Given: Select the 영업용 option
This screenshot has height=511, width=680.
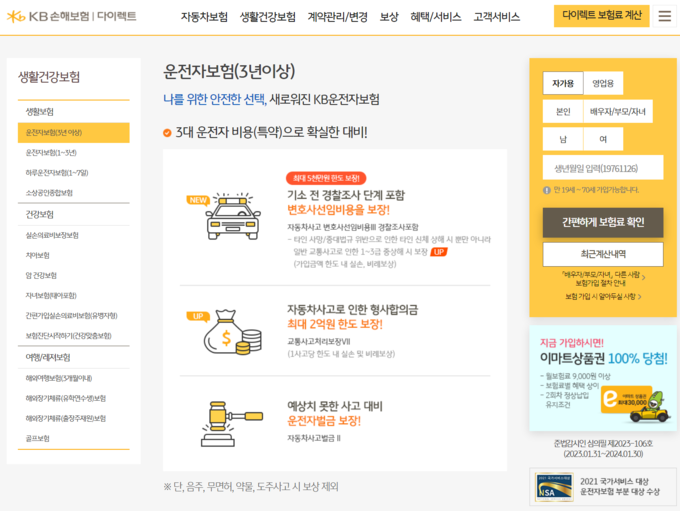Looking at the screenshot, I should [x=603, y=83].
